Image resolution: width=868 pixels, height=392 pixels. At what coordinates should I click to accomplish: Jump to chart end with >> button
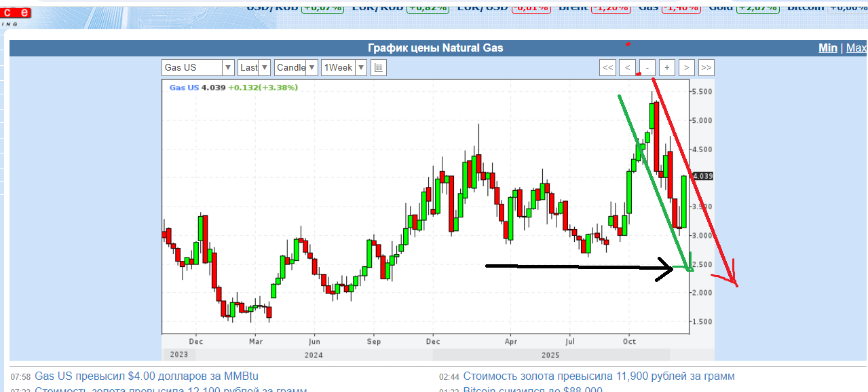pos(706,67)
